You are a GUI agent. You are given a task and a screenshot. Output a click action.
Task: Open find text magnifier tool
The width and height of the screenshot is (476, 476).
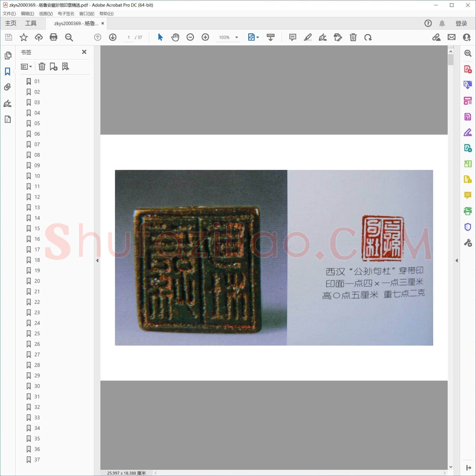[x=69, y=37]
